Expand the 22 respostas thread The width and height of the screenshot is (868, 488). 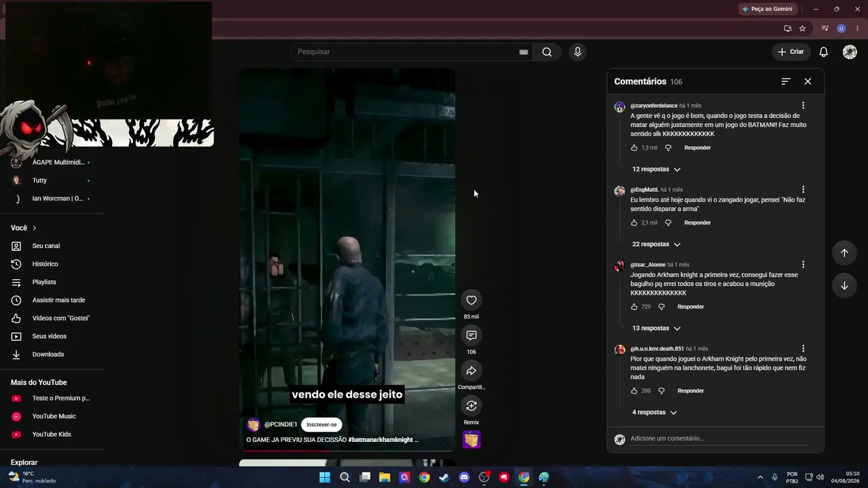656,244
